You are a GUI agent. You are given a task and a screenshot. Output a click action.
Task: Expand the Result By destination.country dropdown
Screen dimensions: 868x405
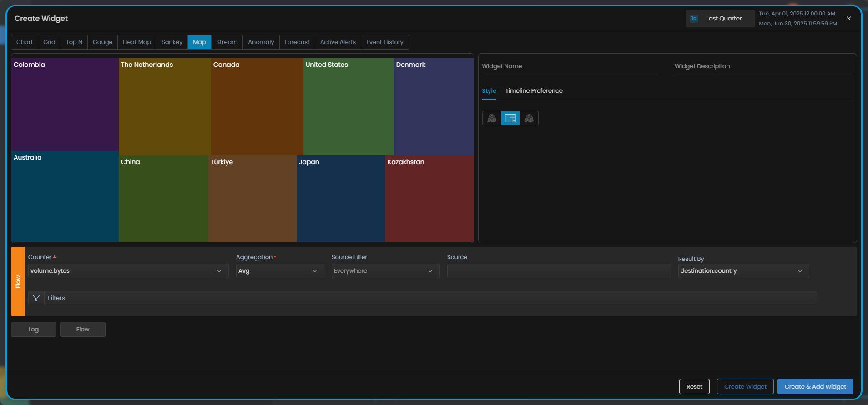743,271
